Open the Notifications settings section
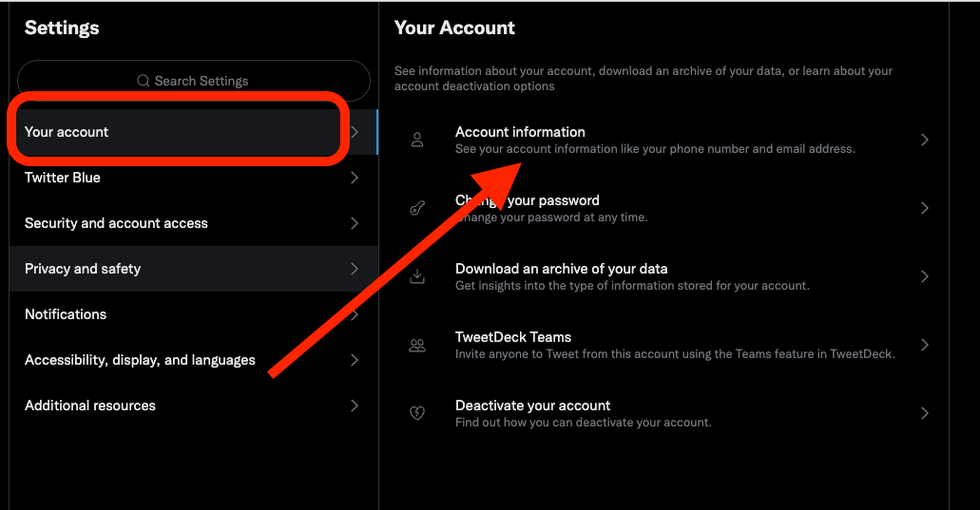Image resolution: width=980 pixels, height=510 pixels. click(194, 314)
